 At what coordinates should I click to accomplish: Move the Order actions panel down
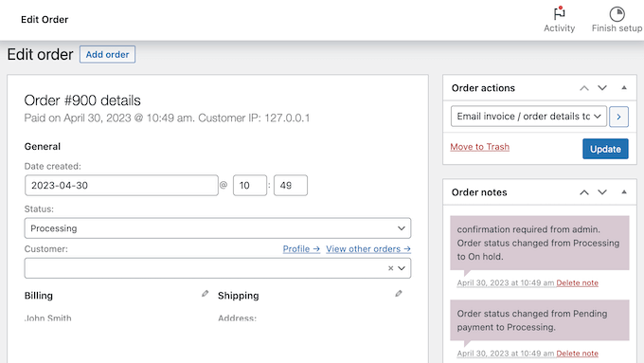click(602, 88)
